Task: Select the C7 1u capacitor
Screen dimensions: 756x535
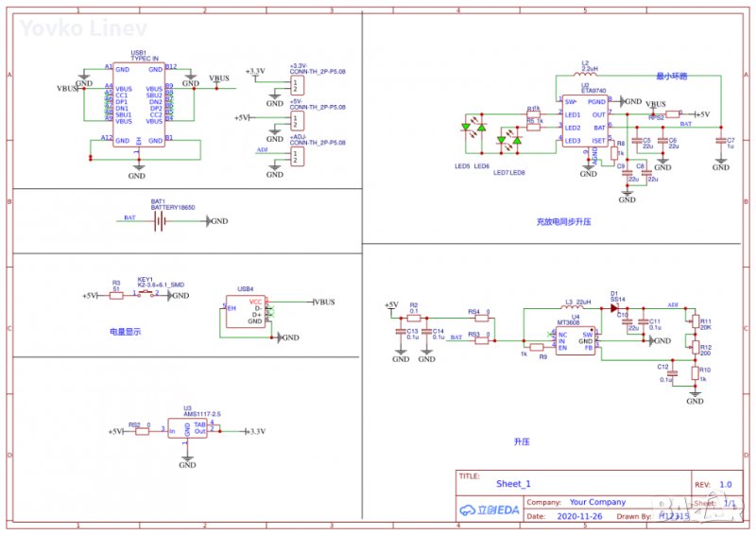Action: (x=721, y=141)
